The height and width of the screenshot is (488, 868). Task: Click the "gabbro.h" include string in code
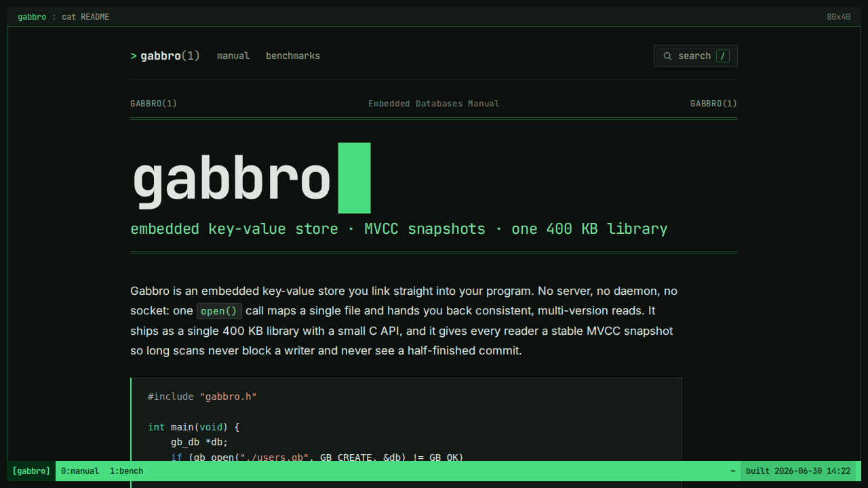228,396
